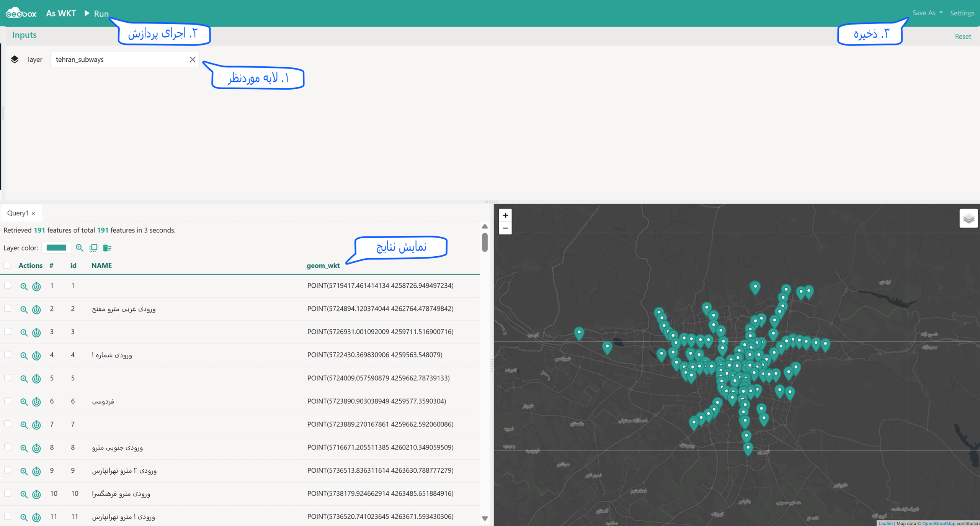The height and width of the screenshot is (526, 980).
Task: Toggle the select-all checkbox in table header
Action: click(x=7, y=265)
